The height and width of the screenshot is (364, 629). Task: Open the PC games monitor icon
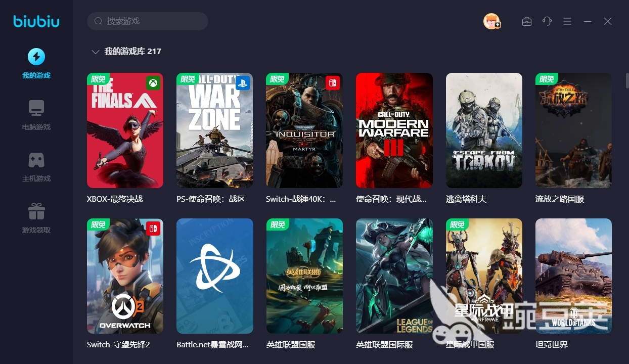(x=36, y=108)
